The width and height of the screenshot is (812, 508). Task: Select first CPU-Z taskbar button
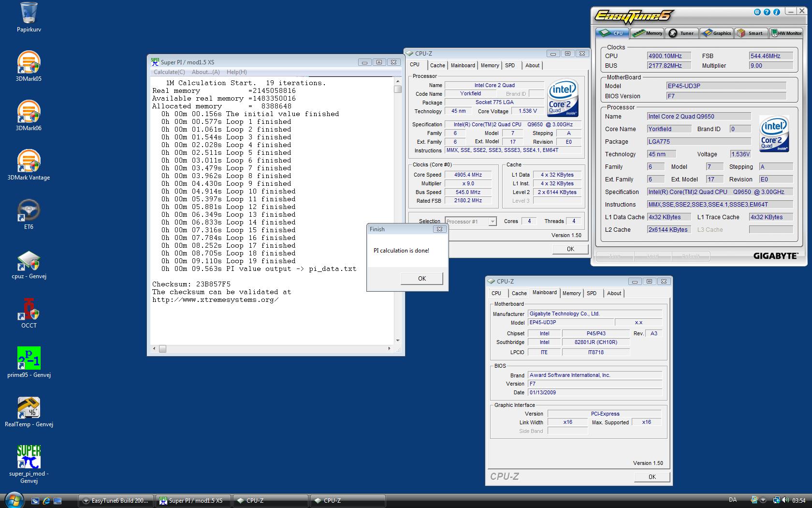point(271,501)
